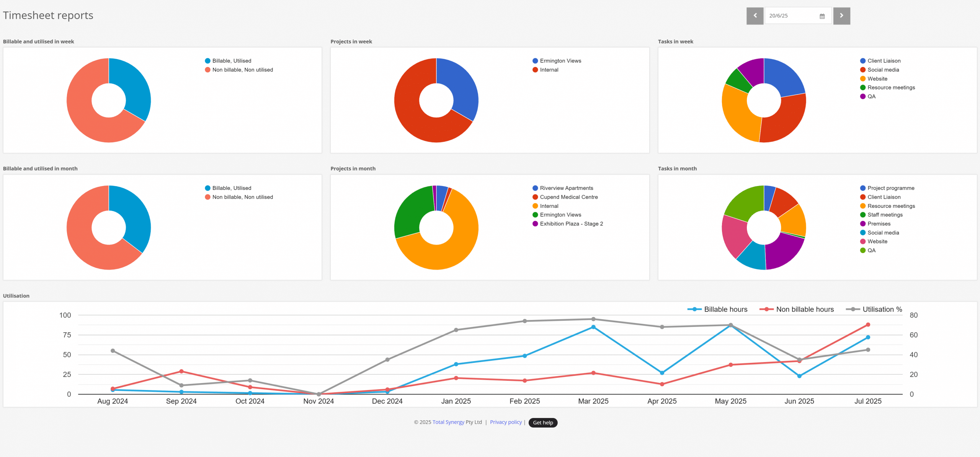980x457 pixels.
Task: Toggle Utilisation % legend entry
Action: coord(874,309)
